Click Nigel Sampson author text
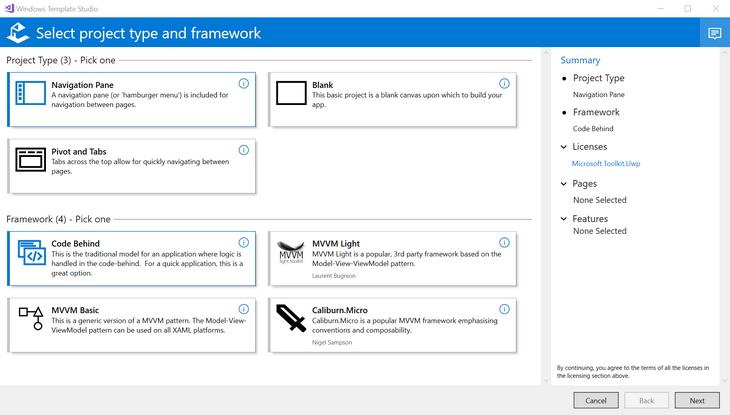Image resolution: width=730 pixels, height=415 pixels. point(331,342)
